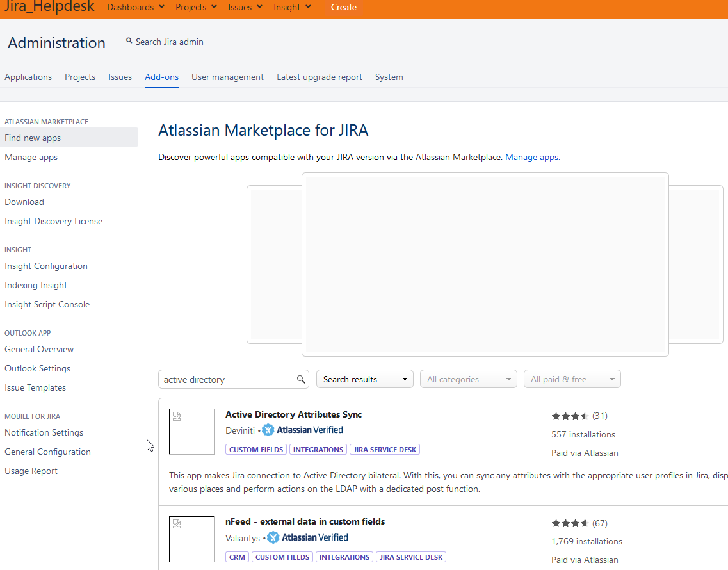Click the right featured app carousel panel
Screen dimensions: 728x570
coord(696,265)
